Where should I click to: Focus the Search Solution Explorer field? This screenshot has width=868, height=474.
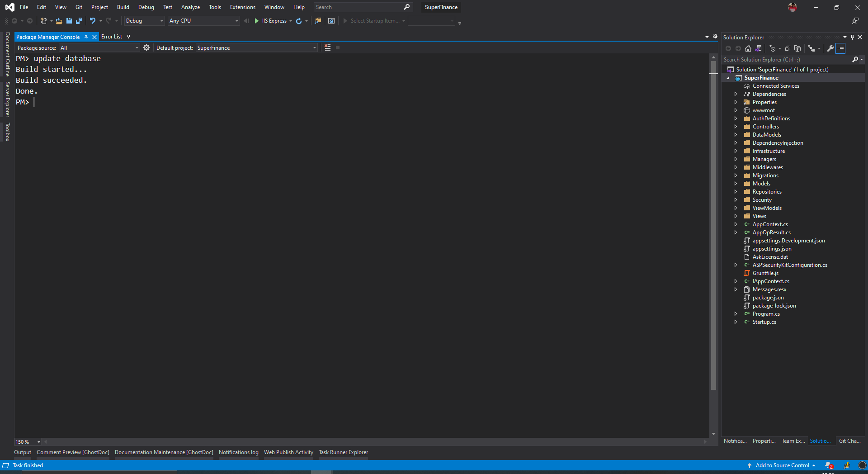[787, 59]
